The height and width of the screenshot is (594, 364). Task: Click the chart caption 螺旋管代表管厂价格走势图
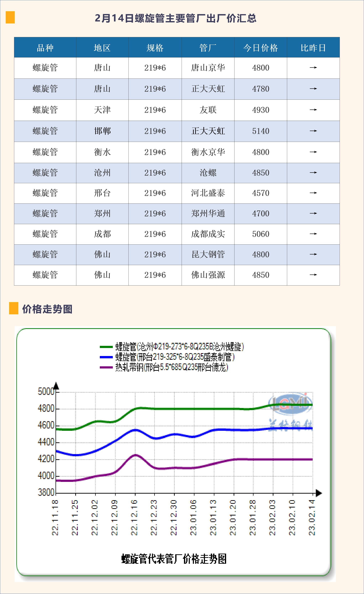coord(174,559)
